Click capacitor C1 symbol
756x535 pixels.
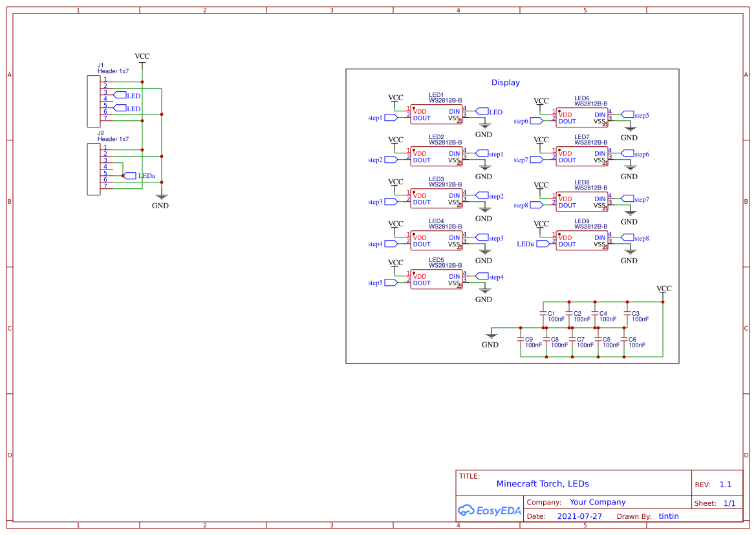click(x=543, y=314)
